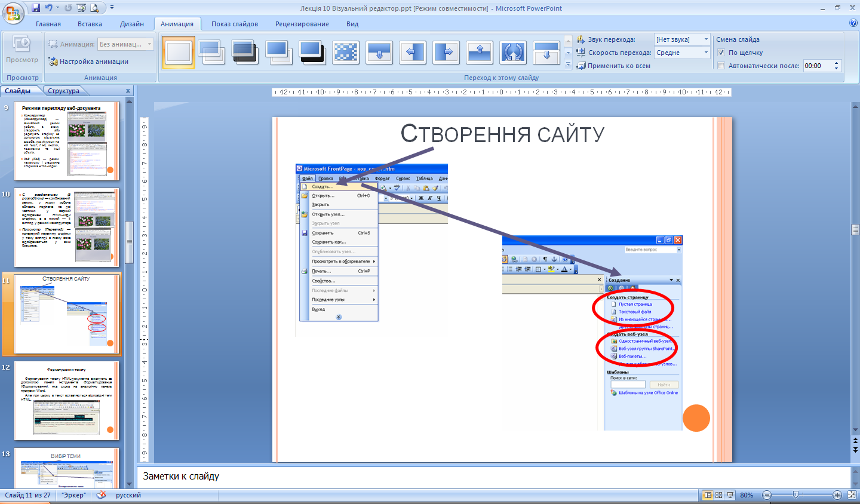
Task: Click the Office button logo
Action: (12, 12)
